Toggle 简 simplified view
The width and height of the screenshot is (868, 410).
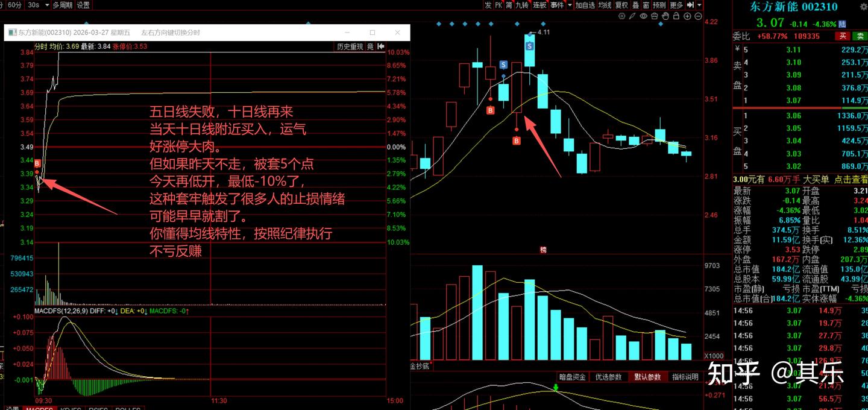coord(509,5)
